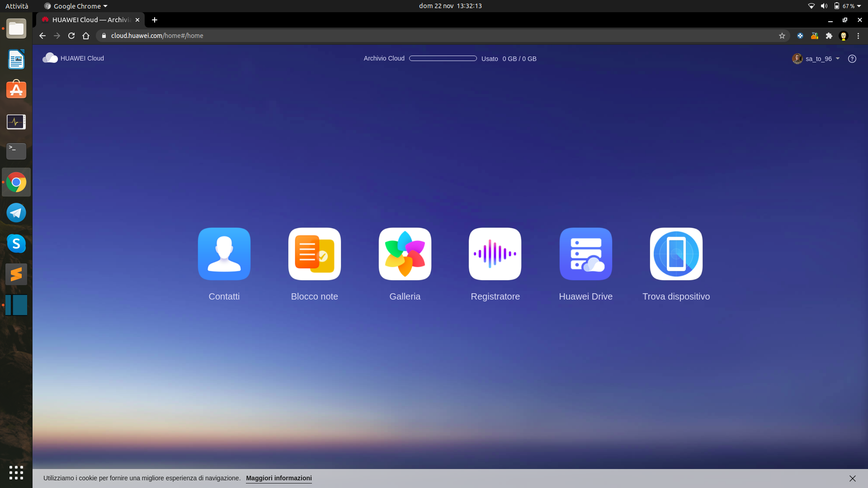Open the Chrome extensions puzzle icon
The height and width of the screenshot is (488, 868).
[829, 36]
